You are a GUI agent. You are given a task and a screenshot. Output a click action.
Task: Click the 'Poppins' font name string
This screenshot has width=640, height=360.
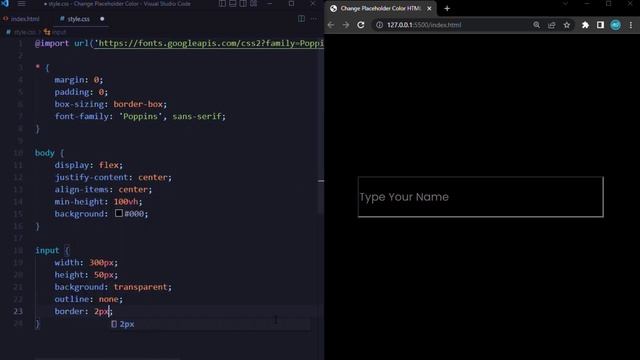pyautogui.click(x=140, y=116)
